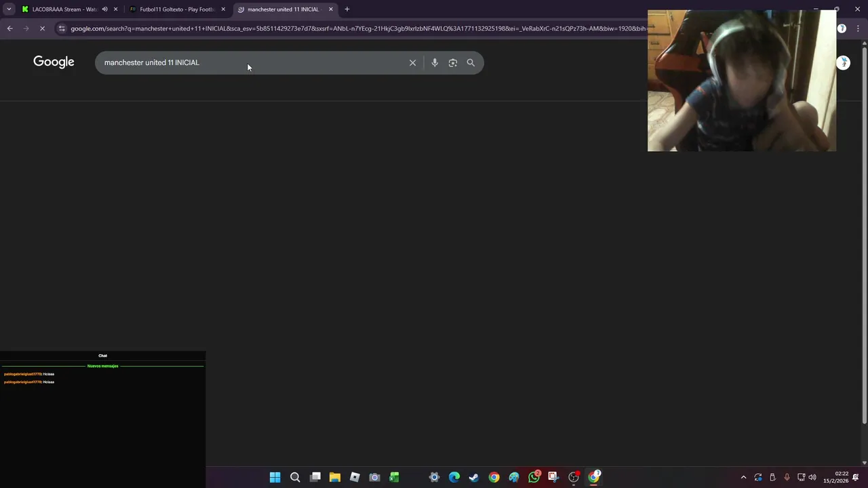868x488 pixels.
Task: Switch to the Futbol11 Goltexto tab
Action: tap(176, 9)
